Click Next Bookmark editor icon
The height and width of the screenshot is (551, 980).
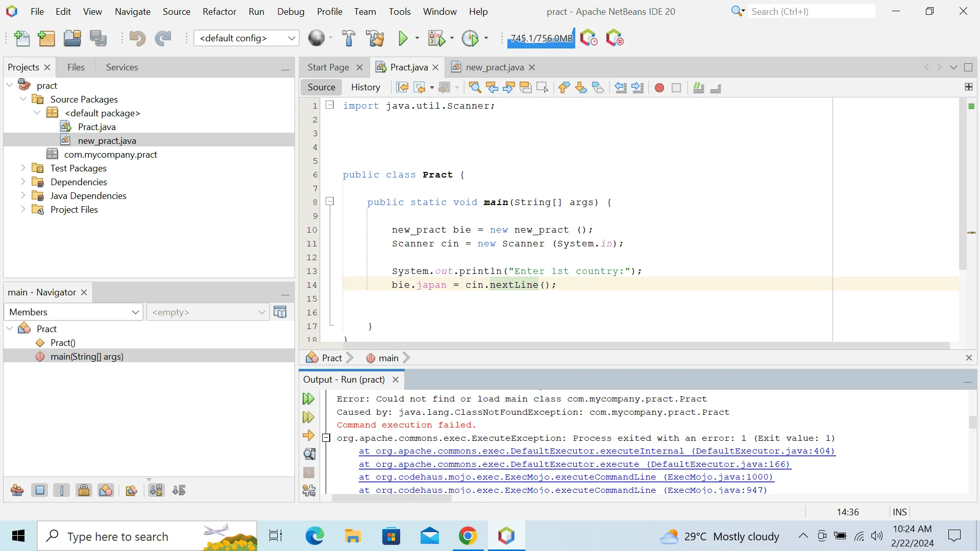click(581, 88)
